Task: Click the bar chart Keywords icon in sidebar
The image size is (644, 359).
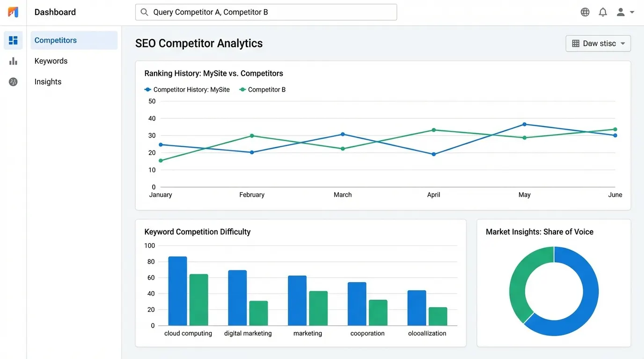Action: click(x=13, y=61)
